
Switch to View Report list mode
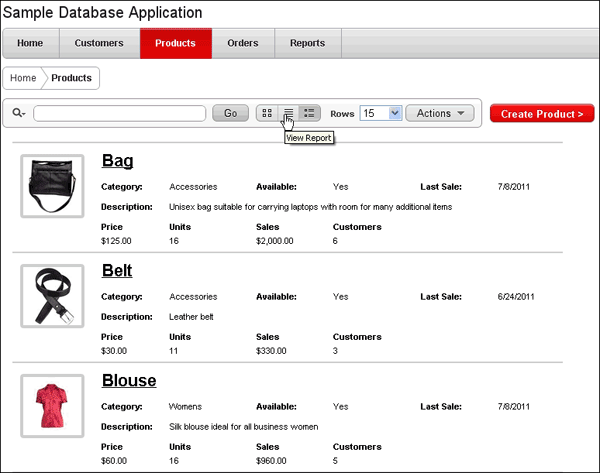[288, 114]
